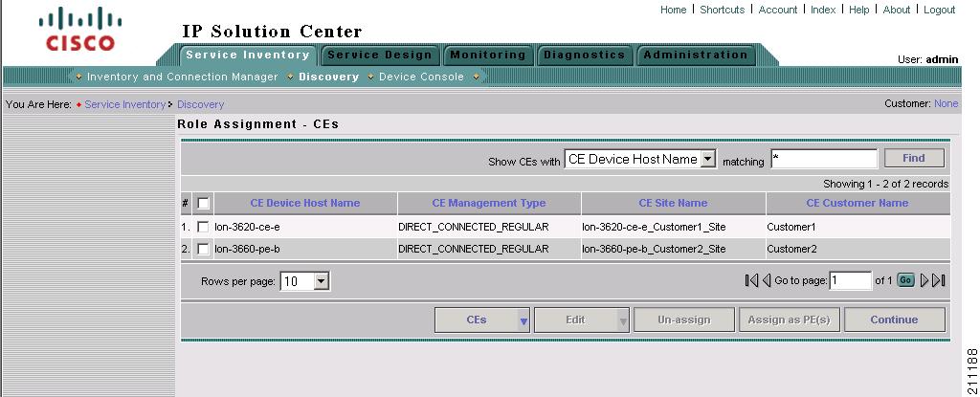This screenshot has width=980, height=397.
Task: Sort by CE Site Name column
Action: pos(673,203)
